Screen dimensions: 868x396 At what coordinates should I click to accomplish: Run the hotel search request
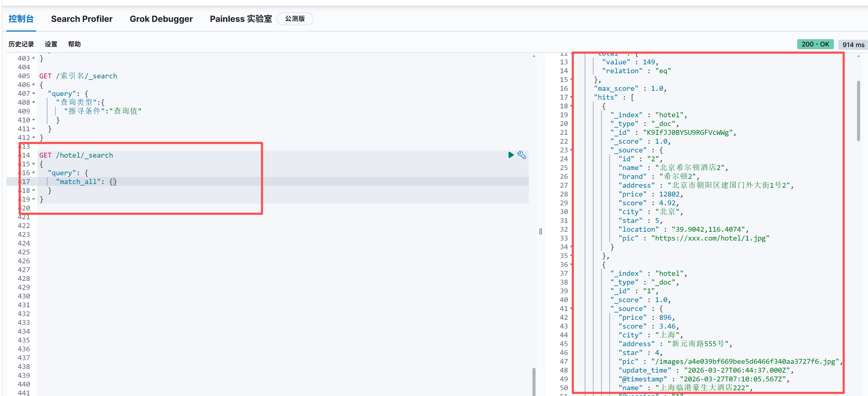point(511,155)
